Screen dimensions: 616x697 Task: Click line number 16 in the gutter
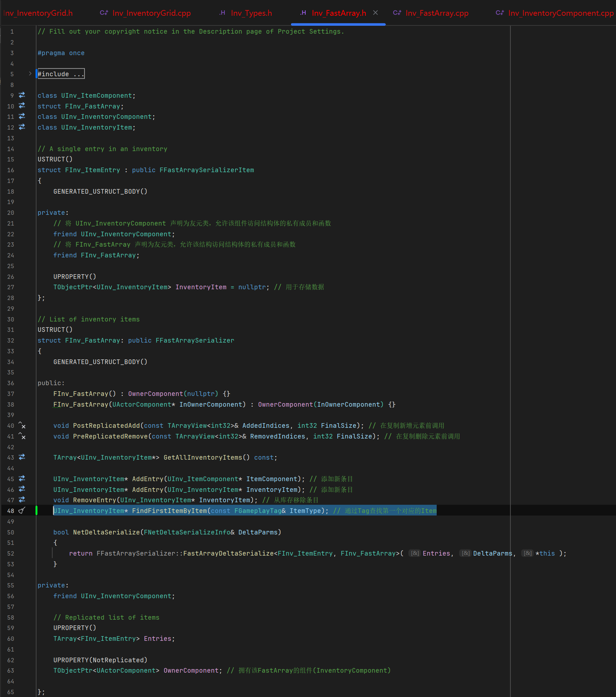point(11,170)
